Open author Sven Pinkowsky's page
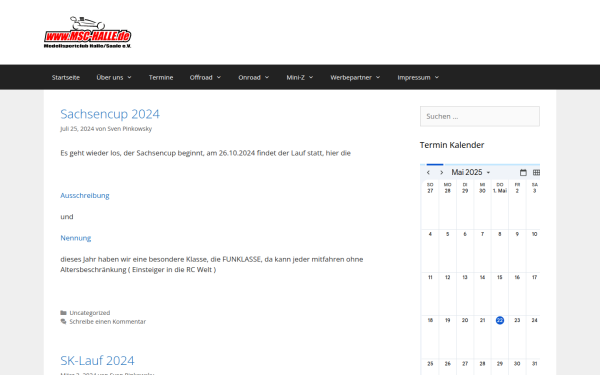The image size is (600, 375). point(129,129)
